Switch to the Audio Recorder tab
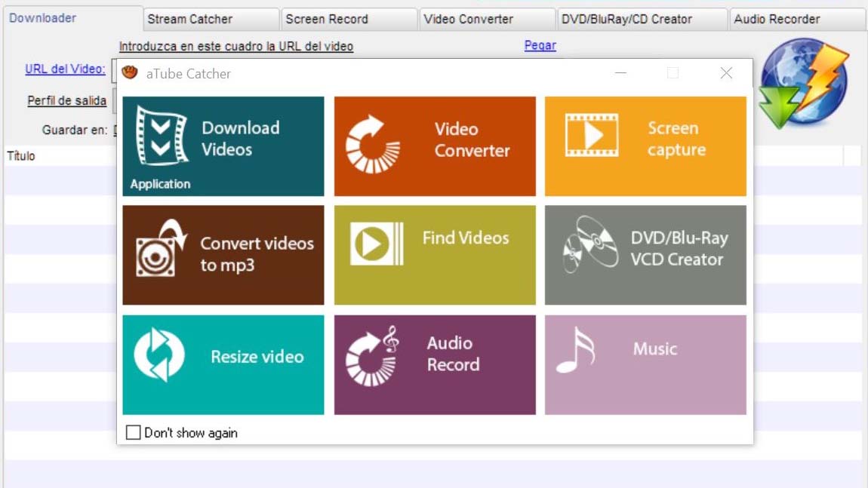This screenshot has width=868, height=488. click(799, 20)
